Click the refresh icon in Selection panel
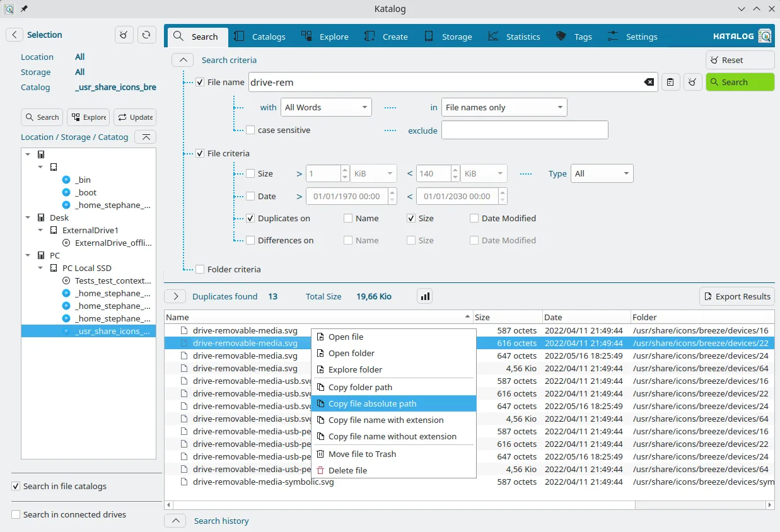This screenshot has height=532, width=780. [146, 35]
